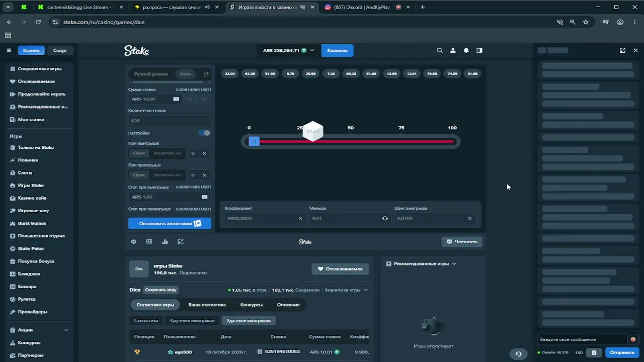Select Авто betting mode

click(x=186, y=74)
